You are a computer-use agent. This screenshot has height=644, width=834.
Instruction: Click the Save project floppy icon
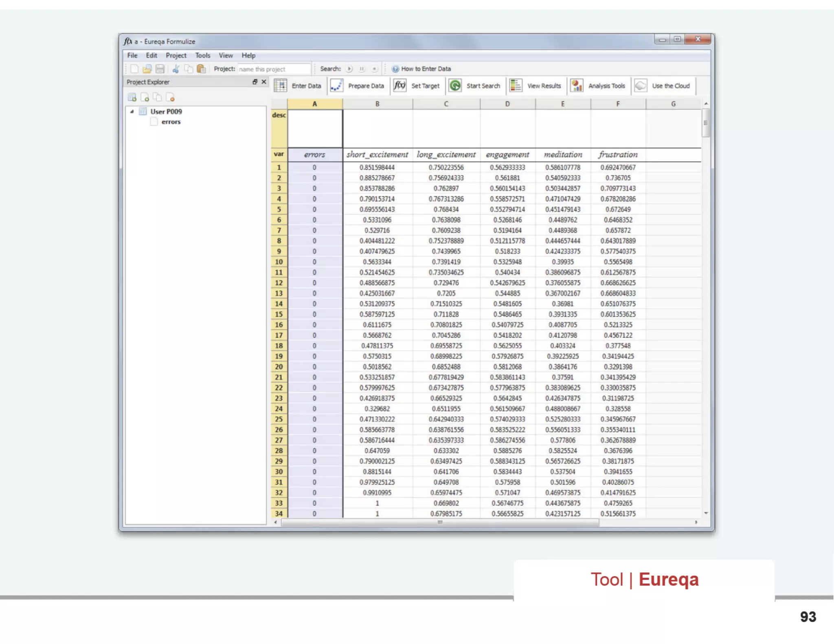(160, 69)
